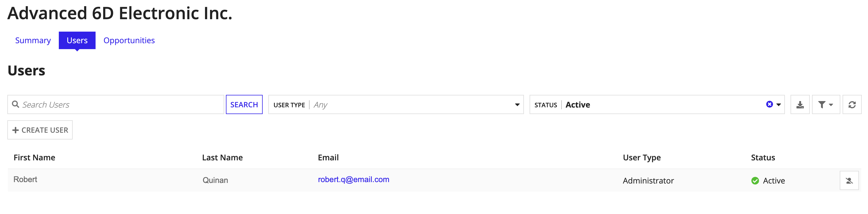Click the User Type column header

click(642, 158)
